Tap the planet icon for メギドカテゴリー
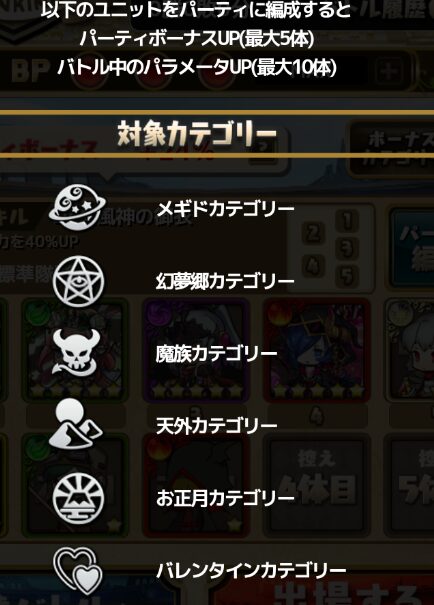 78,208
